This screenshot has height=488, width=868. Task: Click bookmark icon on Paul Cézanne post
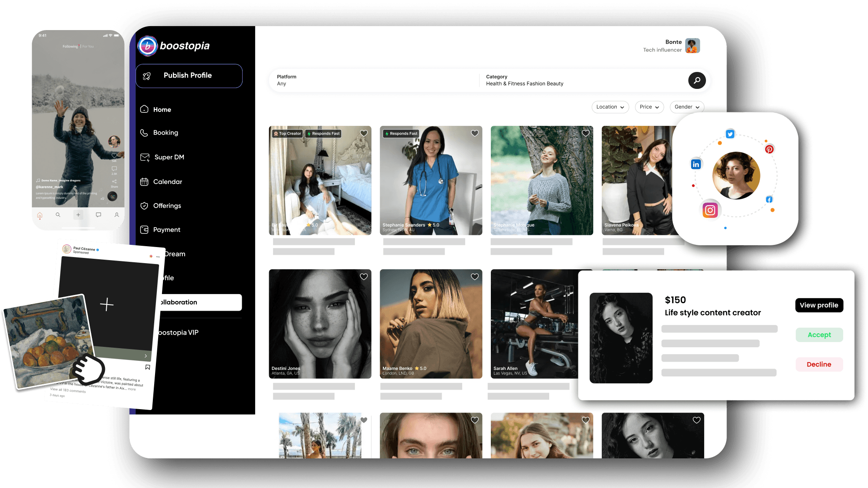point(148,367)
